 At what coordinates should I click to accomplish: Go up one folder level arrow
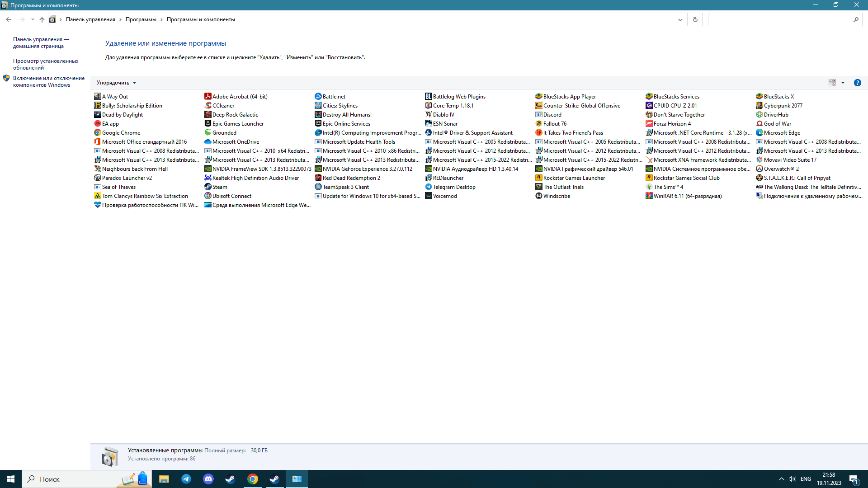point(42,19)
